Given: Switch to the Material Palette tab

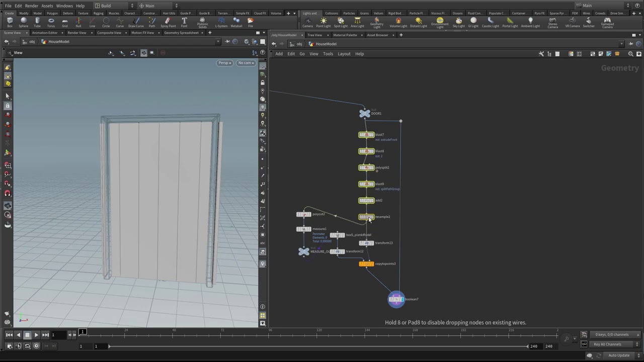Looking at the screenshot, I should coord(345,35).
